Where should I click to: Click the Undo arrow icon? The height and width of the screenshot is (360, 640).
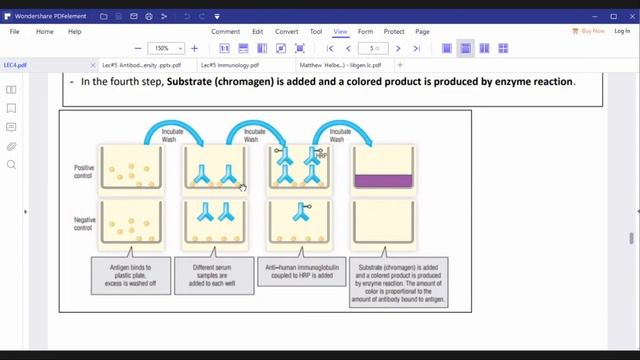tap(187, 16)
